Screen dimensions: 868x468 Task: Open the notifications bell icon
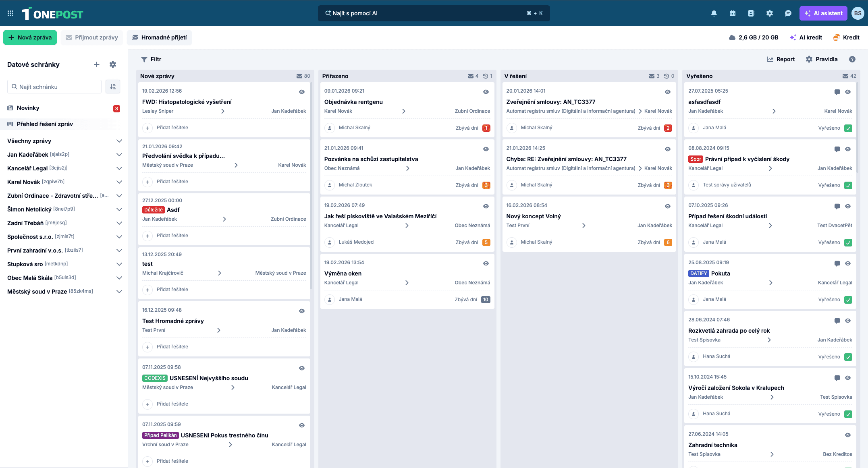(714, 13)
